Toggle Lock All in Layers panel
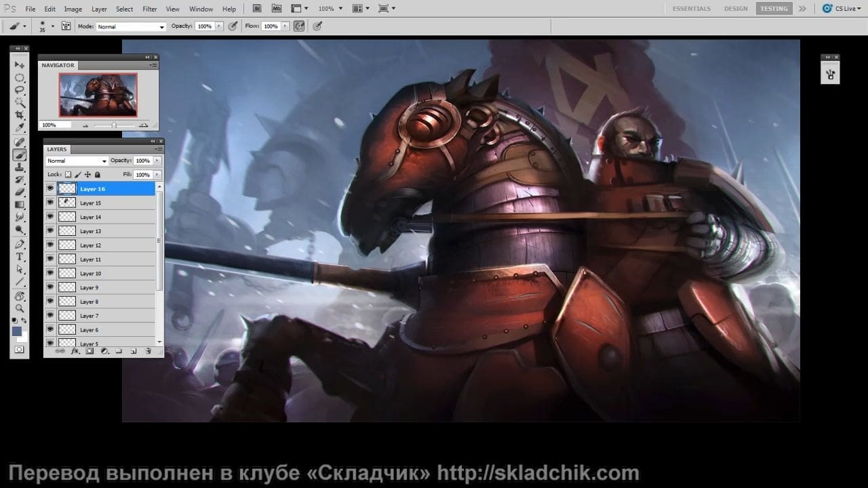 [98, 174]
